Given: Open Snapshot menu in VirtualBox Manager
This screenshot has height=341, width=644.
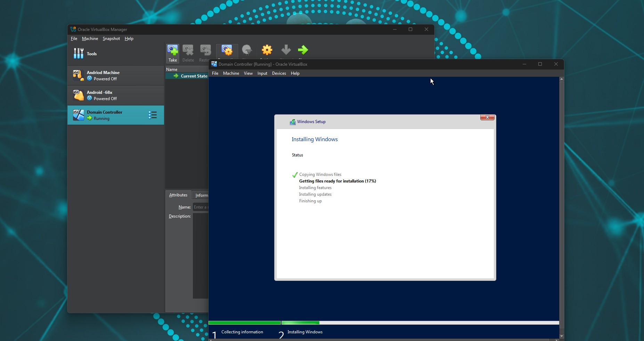Looking at the screenshot, I should (111, 39).
